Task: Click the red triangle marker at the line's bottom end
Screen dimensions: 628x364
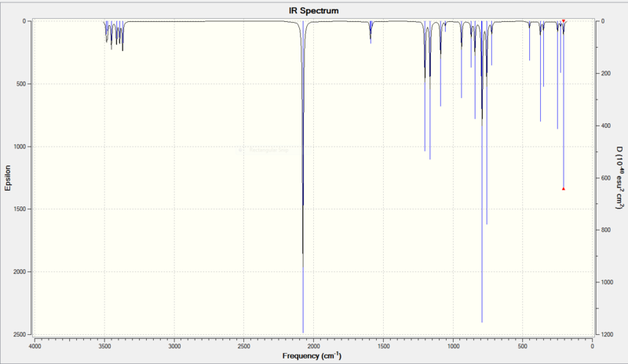Action: (564, 188)
